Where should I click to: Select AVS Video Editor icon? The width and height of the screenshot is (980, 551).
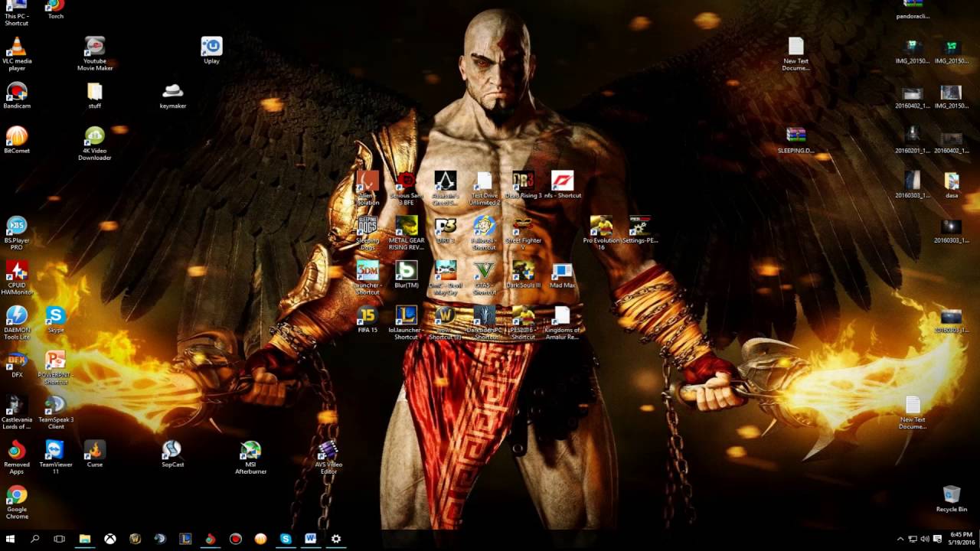click(x=328, y=458)
